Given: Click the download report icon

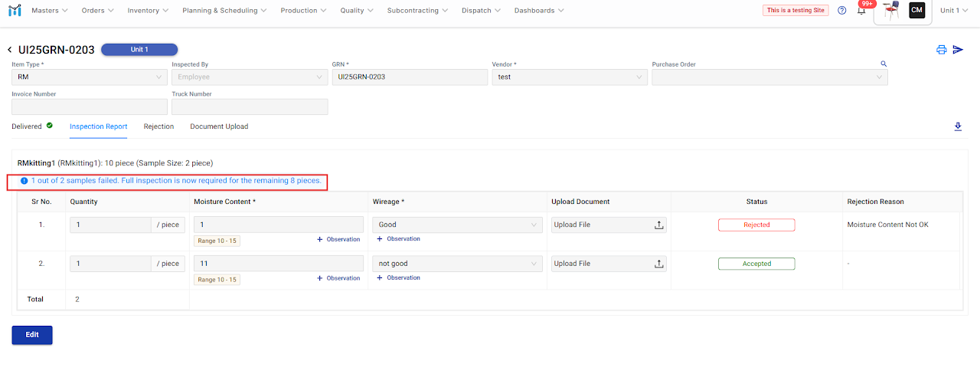Looking at the screenshot, I should coord(957,126).
